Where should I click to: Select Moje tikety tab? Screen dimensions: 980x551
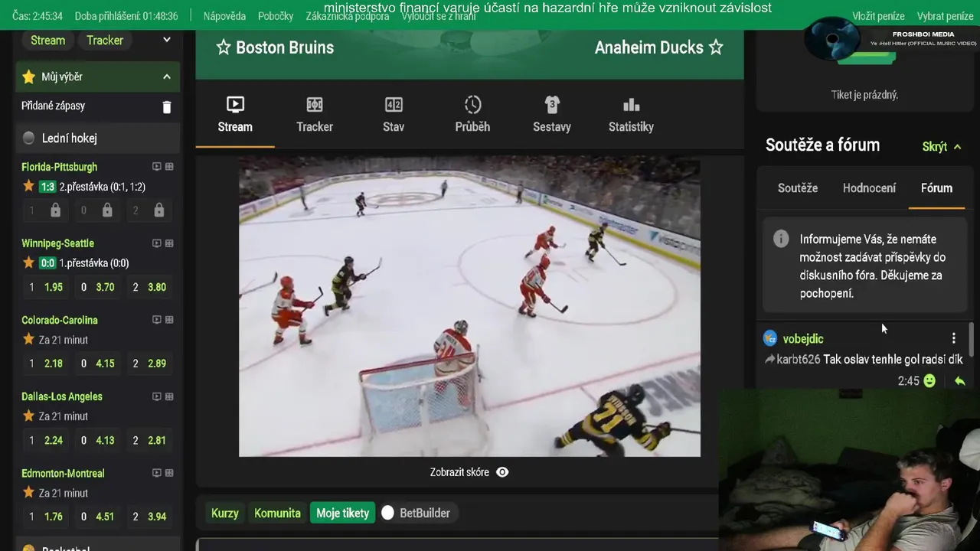[x=343, y=513]
